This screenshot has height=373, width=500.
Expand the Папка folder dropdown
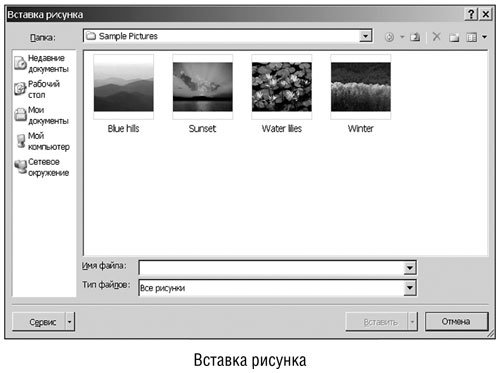tap(366, 36)
